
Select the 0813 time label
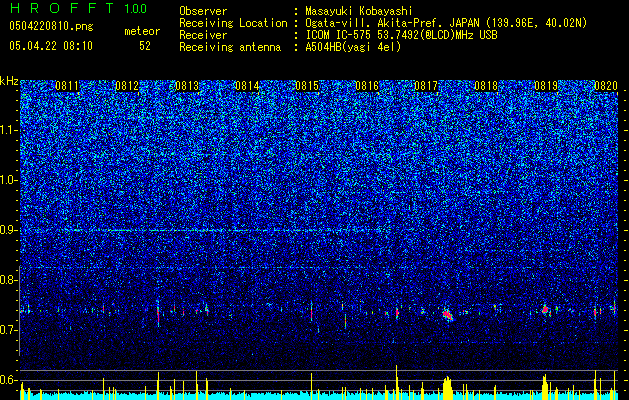187,86
